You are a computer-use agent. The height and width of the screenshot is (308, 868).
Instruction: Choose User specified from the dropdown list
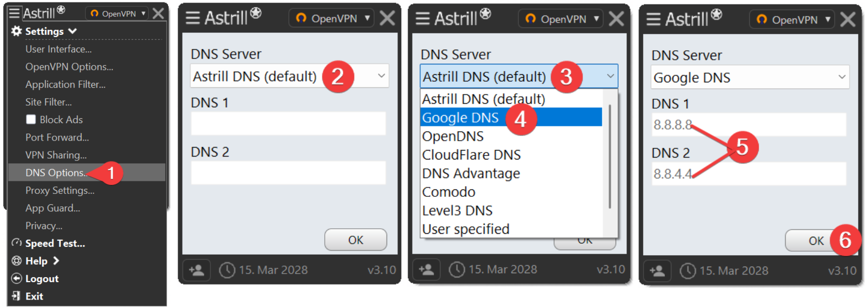tap(511, 229)
